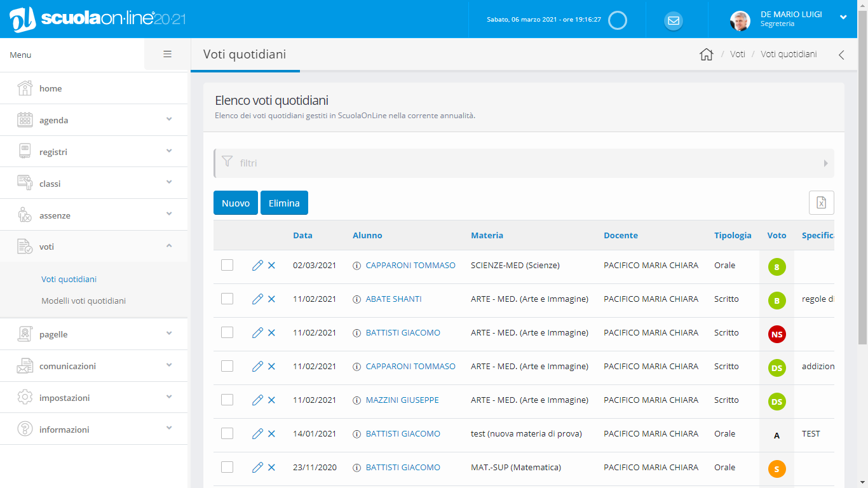Image resolution: width=868 pixels, height=488 pixels.
Task: Click the mail envelope icon in header
Action: click(674, 21)
